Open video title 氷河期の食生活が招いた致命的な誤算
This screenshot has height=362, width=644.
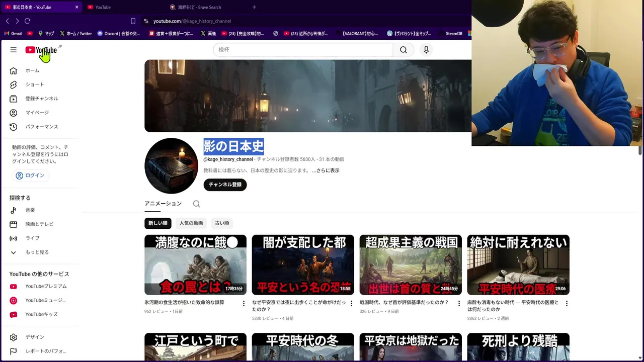(184, 303)
